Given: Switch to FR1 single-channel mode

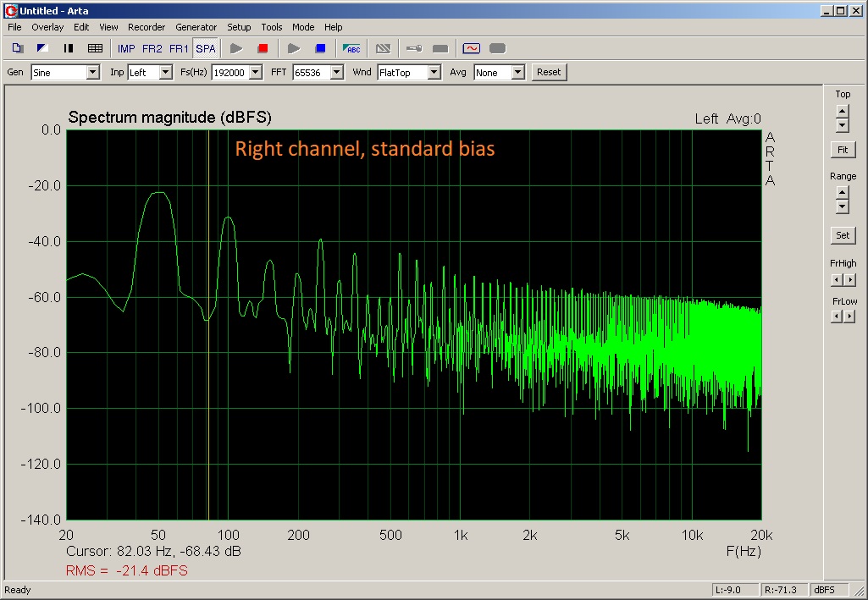Looking at the screenshot, I should pos(179,49).
